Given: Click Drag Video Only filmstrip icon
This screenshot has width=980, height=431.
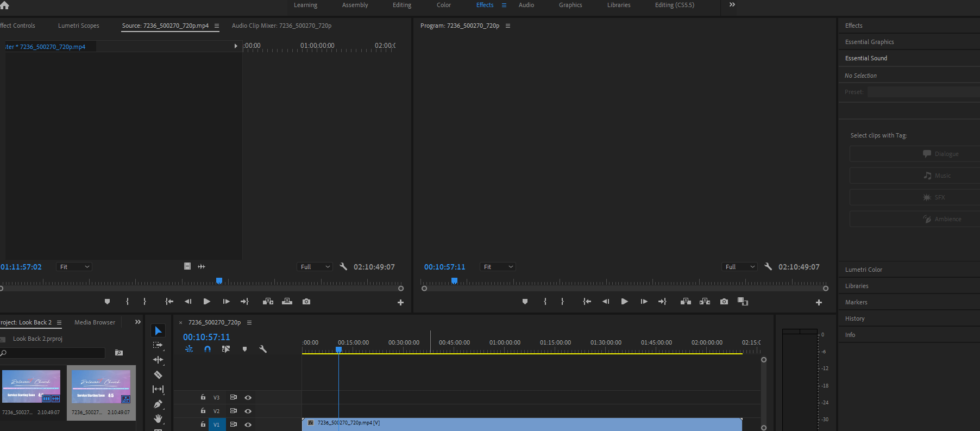Looking at the screenshot, I should (187, 266).
